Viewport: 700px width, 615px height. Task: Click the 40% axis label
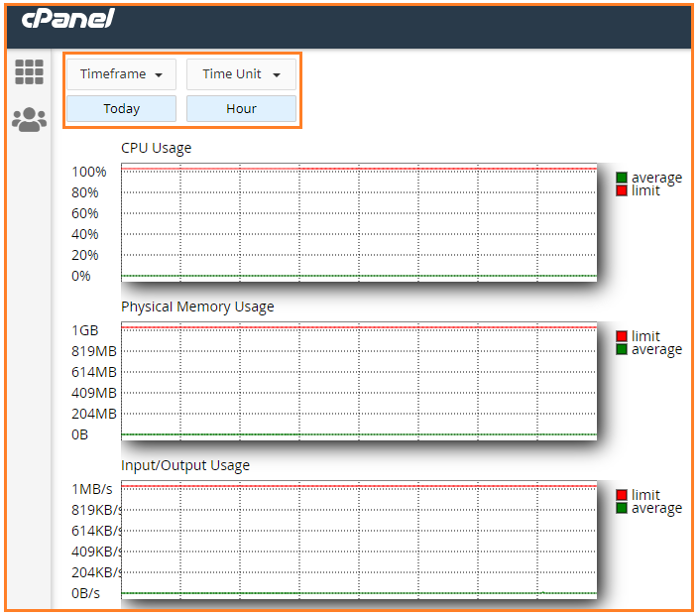pos(85,234)
